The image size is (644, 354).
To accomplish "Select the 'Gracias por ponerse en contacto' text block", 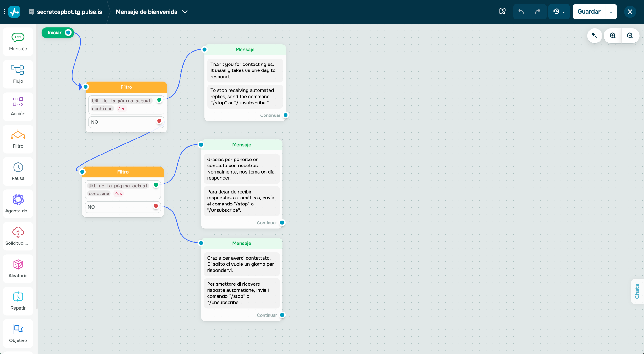I will (241, 169).
